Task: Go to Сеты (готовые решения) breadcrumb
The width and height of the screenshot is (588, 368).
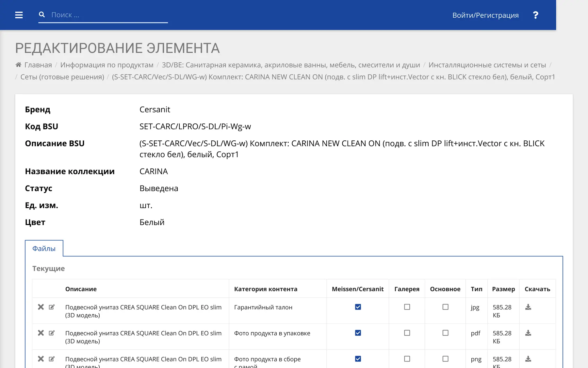Action: [62, 77]
